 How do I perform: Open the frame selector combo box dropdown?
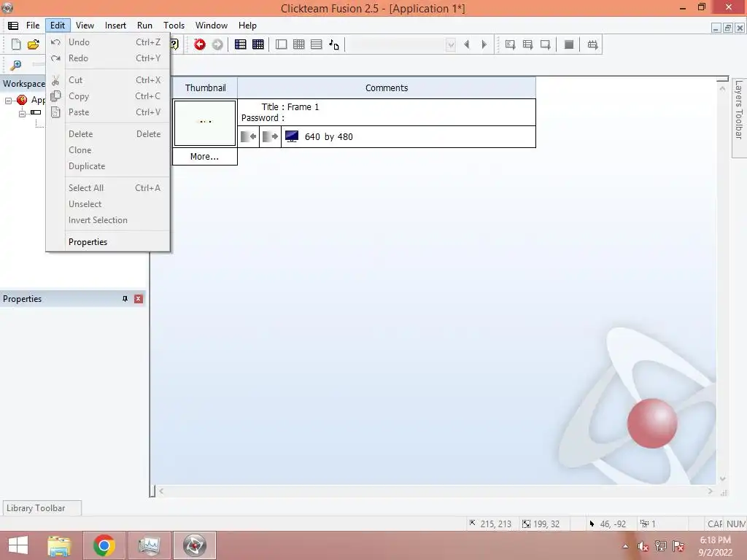450,44
